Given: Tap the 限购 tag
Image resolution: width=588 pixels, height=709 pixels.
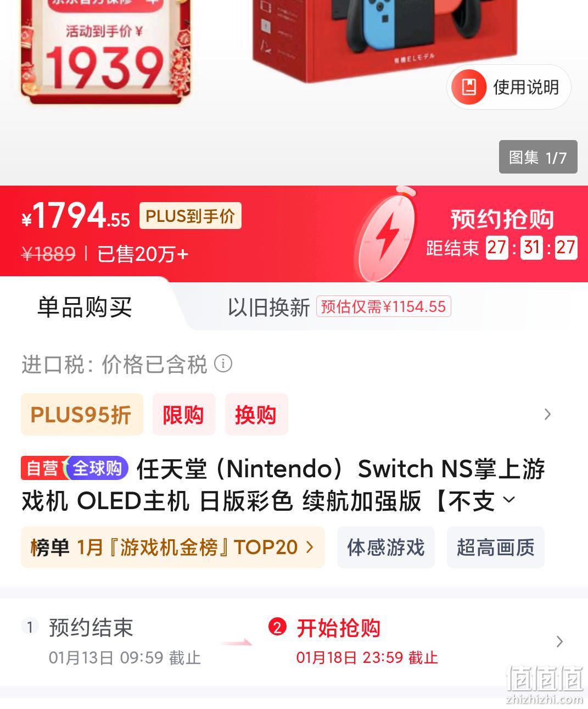Looking at the screenshot, I should [184, 415].
